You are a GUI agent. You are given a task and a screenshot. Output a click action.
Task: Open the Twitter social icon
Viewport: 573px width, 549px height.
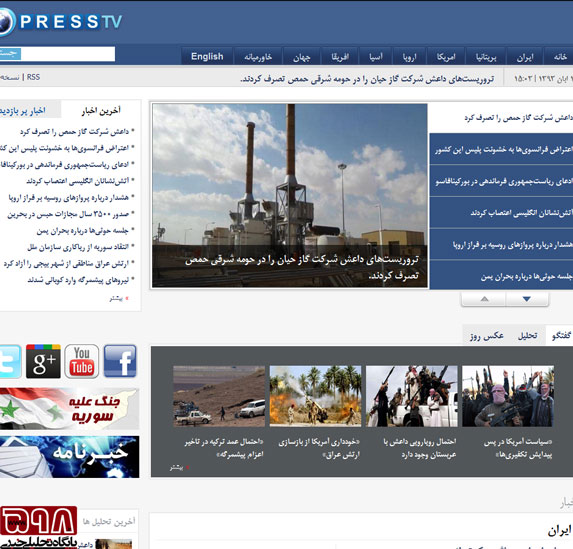[10, 361]
